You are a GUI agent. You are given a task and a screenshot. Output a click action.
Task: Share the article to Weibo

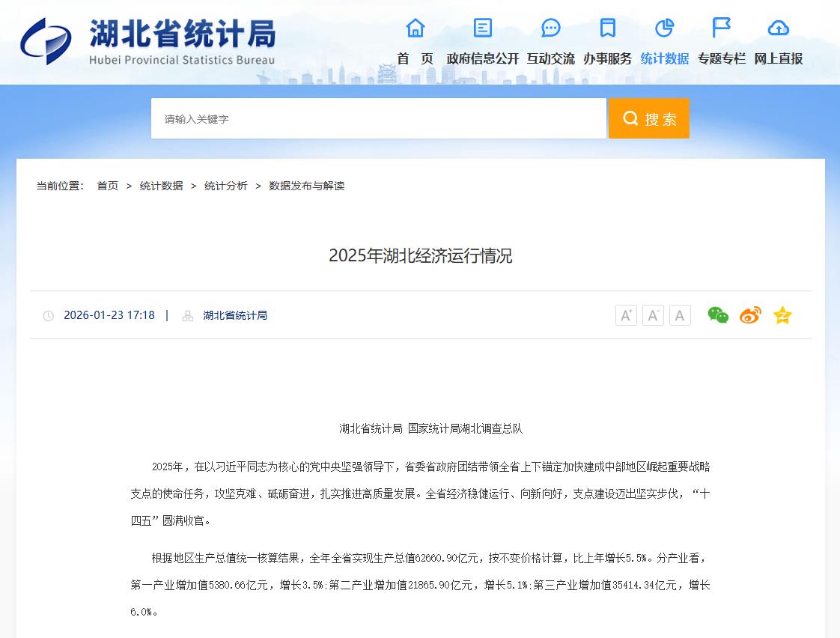click(x=750, y=315)
